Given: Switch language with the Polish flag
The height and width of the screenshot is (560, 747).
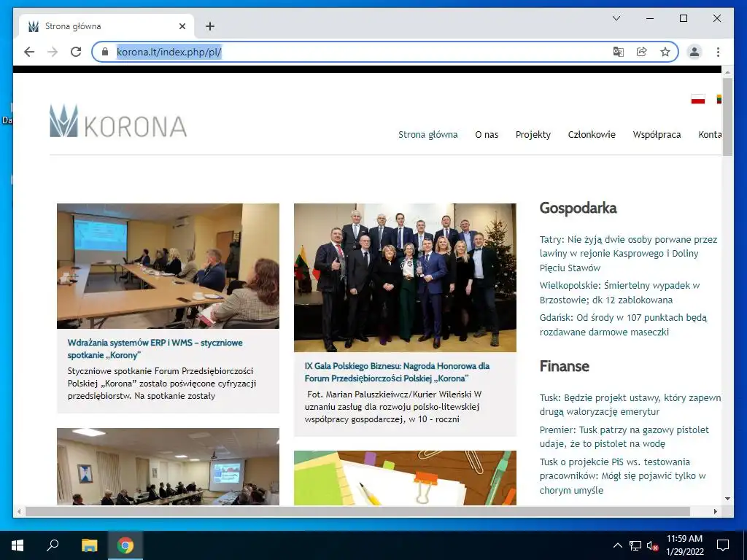Looking at the screenshot, I should click(x=698, y=99).
